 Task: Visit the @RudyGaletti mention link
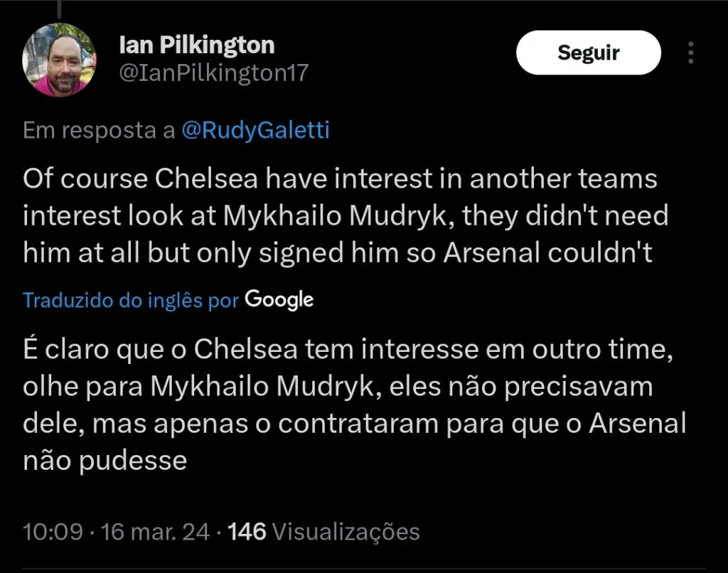(x=256, y=131)
